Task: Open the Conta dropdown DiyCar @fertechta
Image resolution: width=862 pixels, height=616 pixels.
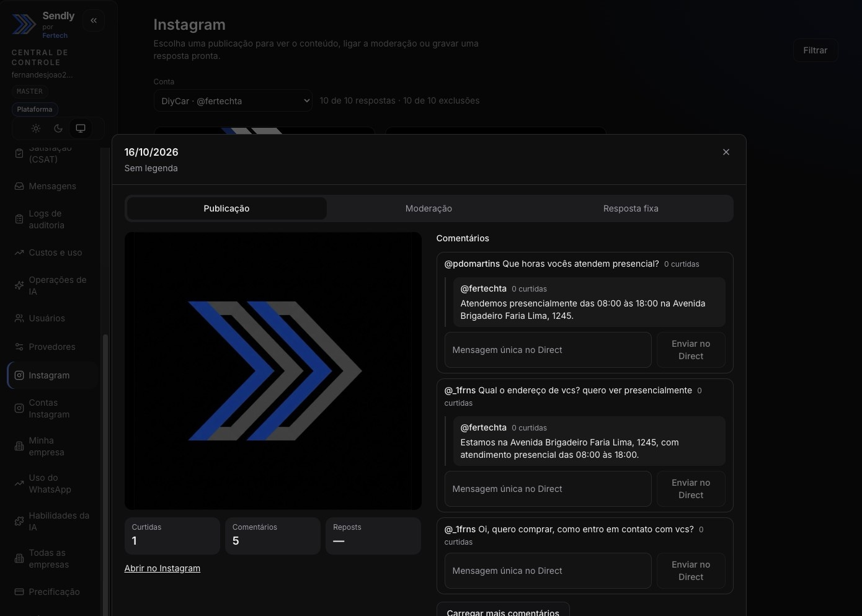Action: click(233, 100)
